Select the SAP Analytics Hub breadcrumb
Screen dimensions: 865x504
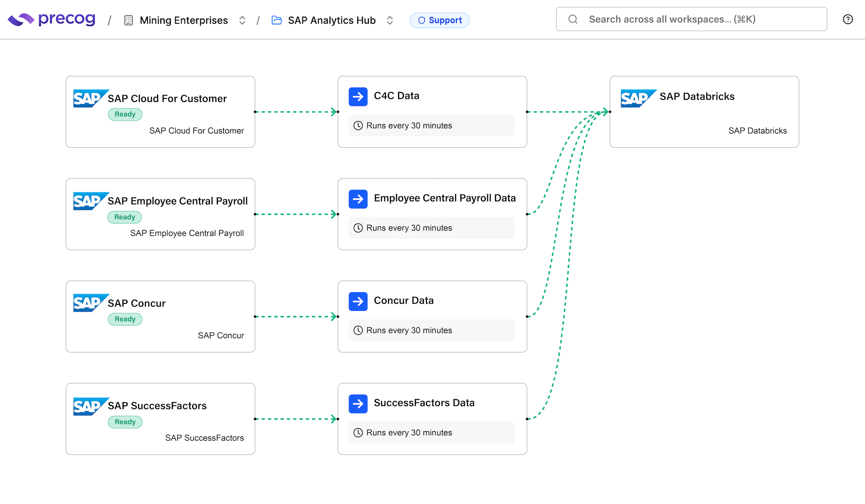(332, 20)
